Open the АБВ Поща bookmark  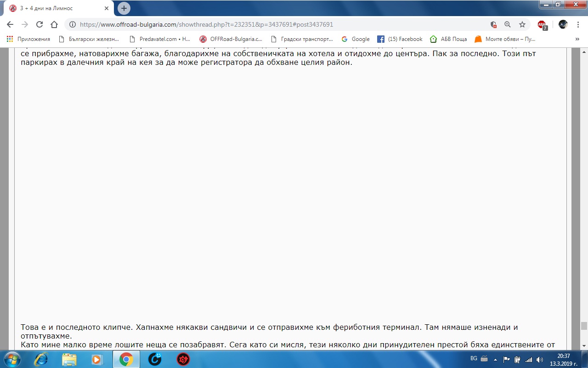click(448, 39)
